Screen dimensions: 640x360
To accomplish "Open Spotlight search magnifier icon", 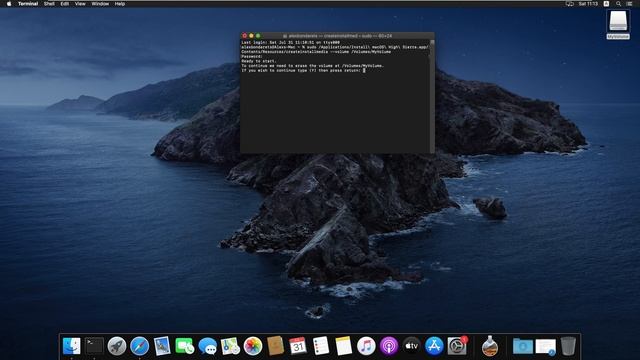I will coord(618,4).
